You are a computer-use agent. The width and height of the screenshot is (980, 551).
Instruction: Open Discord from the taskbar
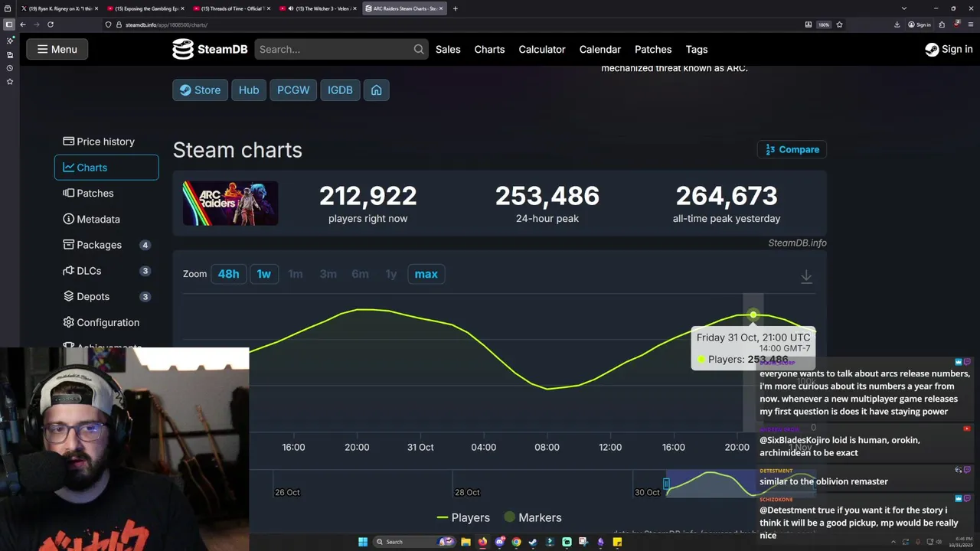pyautogui.click(x=499, y=542)
